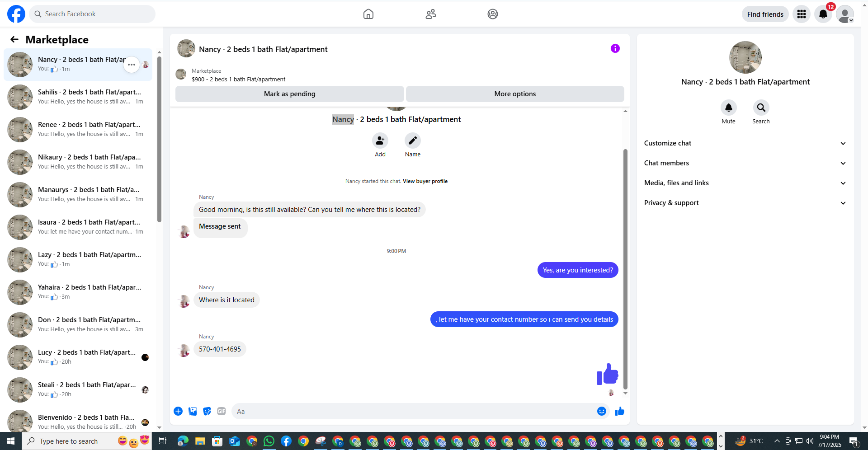Click into the Search Facebook field

(x=92, y=14)
